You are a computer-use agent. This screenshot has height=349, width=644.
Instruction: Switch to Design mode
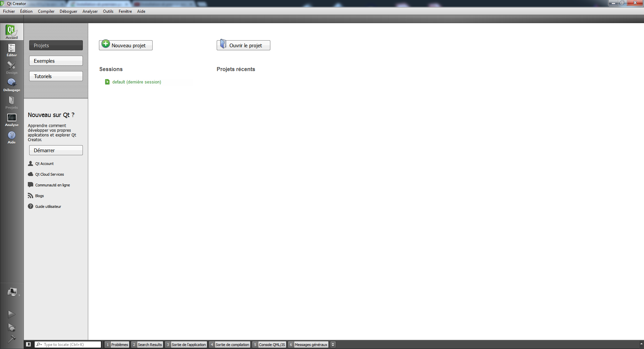click(12, 67)
